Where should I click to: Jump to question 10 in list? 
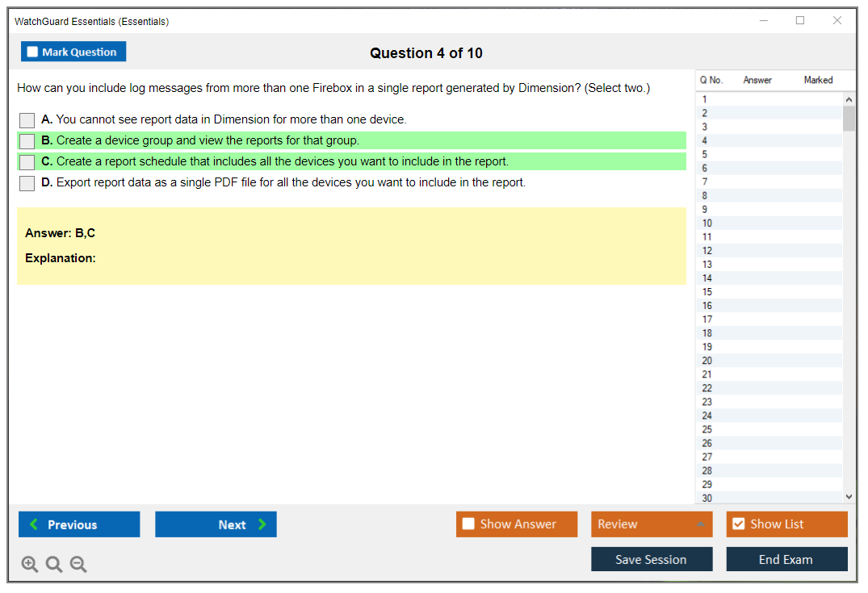(x=707, y=223)
